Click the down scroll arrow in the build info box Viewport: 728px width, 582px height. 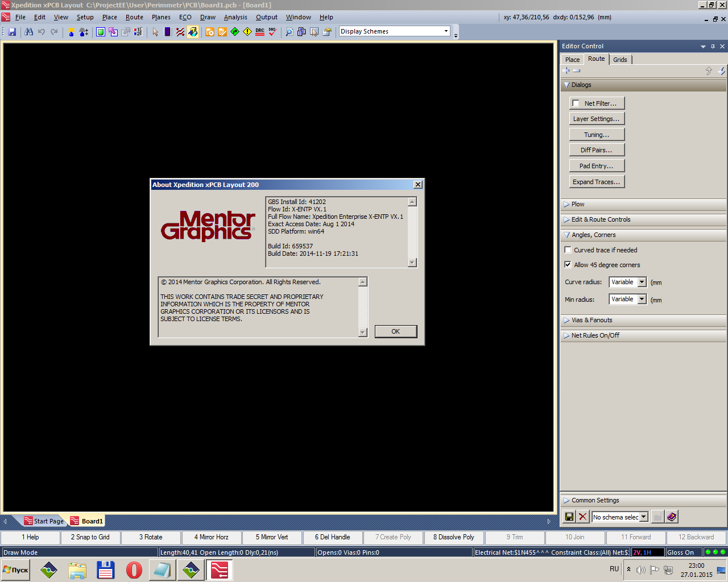(x=412, y=263)
